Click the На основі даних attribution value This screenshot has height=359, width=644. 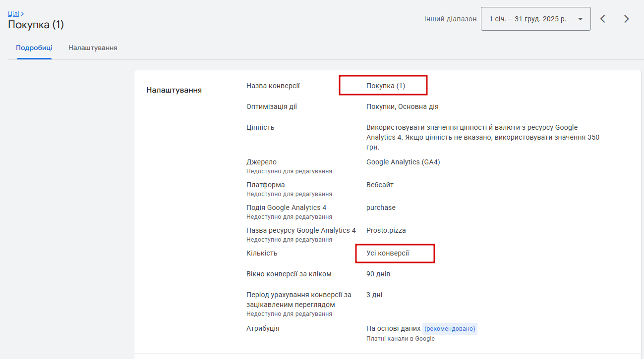pos(393,328)
